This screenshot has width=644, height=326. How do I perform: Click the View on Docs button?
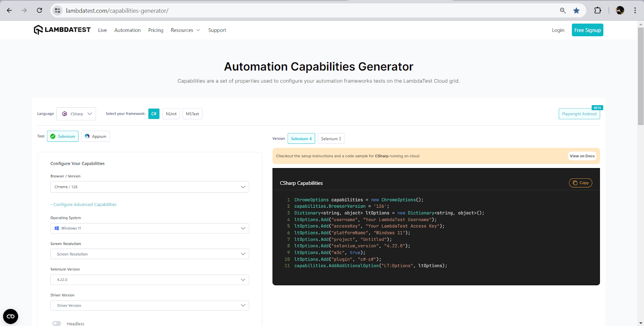pyautogui.click(x=582, y=156)
